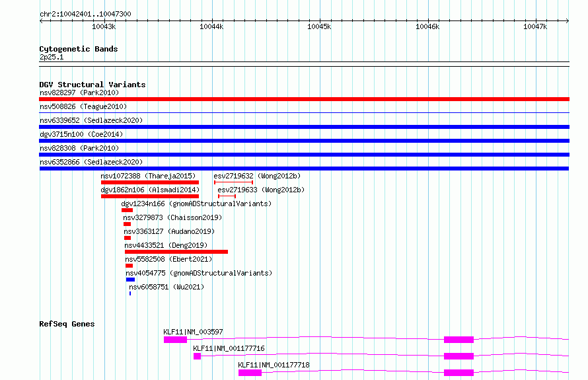
Task: Click the 10045k ruler position
Action: point(319,26)
